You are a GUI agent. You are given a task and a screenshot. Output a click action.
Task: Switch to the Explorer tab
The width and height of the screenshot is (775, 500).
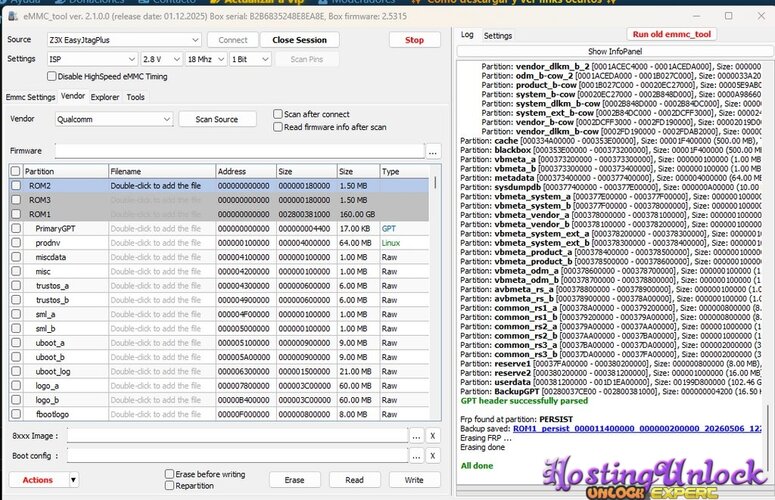coord(105,97)
